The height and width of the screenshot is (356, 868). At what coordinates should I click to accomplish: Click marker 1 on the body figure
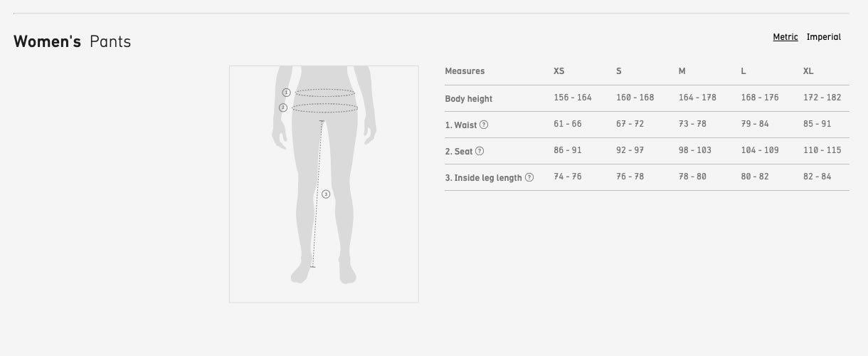click(286, 93)
